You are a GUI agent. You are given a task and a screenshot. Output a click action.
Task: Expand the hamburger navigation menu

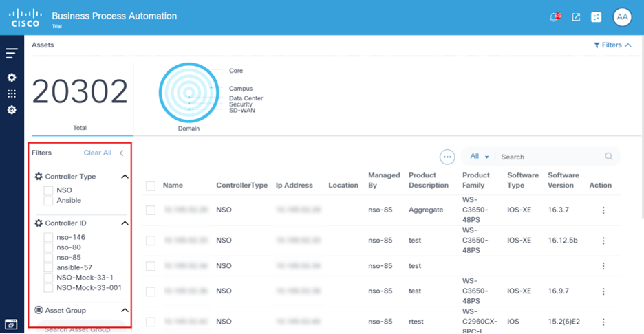(x=11, y=54)
